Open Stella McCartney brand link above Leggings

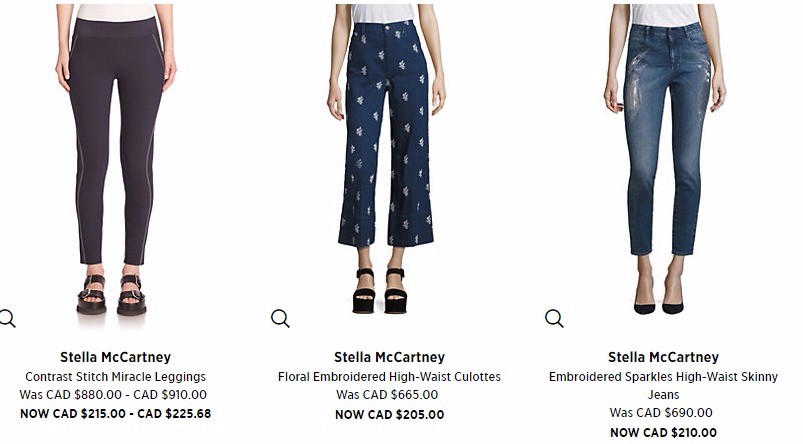pyautogui.click(x=115, y=357)
